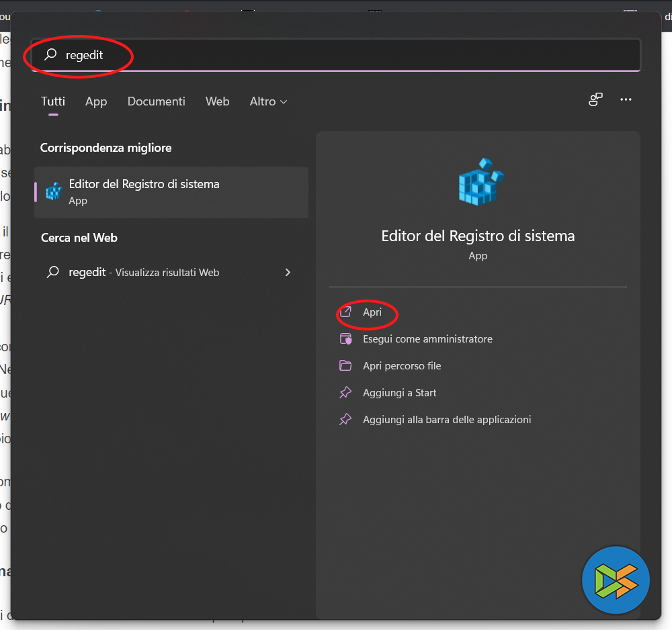Screen dimensions: 672x630
Task: Click the Apri open-external icon
Action: pyautogui.click(x=346, y=312)
